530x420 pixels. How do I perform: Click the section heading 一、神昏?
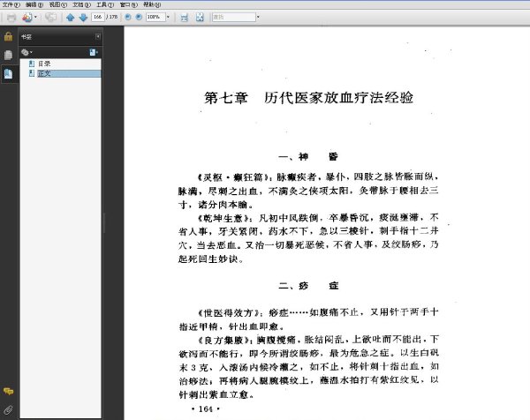click(x=308, y=157)
